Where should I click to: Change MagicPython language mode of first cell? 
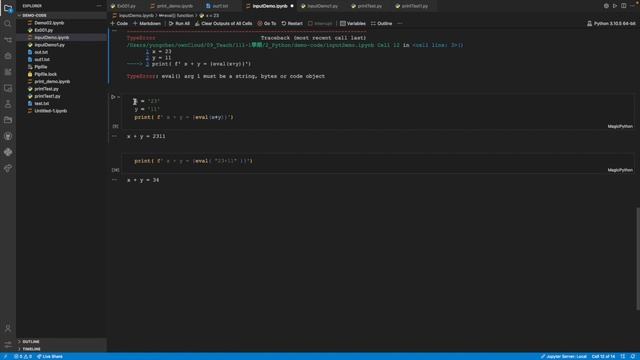(620, 127)
